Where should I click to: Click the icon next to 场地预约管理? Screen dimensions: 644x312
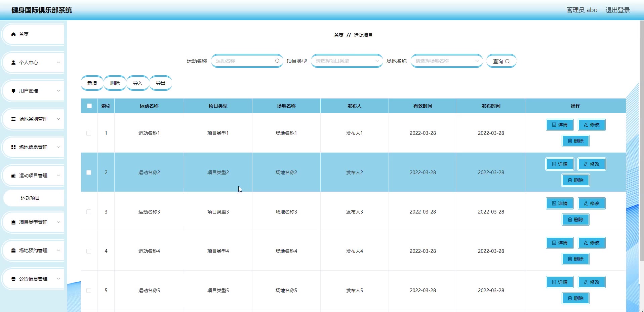pyautogui.click(x=13, y=250)
